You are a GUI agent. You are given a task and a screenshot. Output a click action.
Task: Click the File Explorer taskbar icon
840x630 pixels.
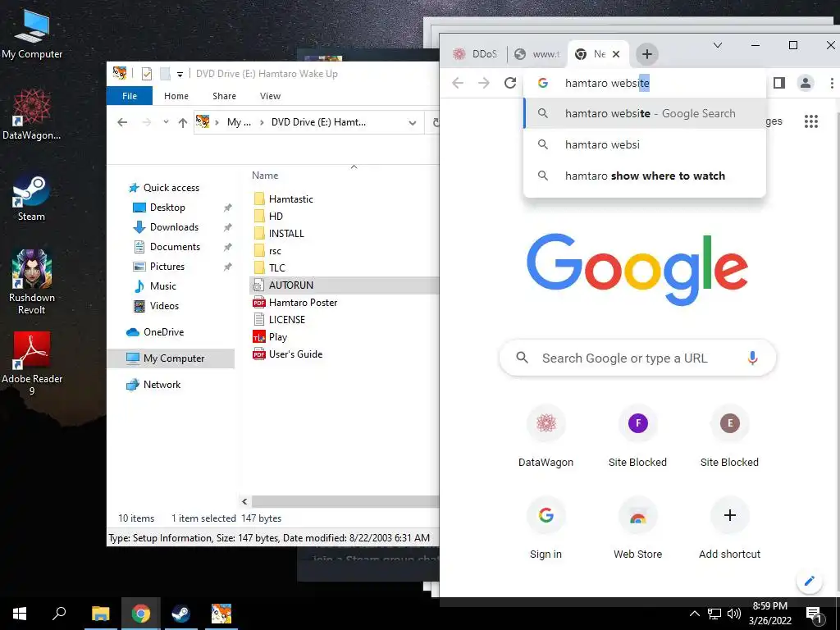tap(100, 614)
